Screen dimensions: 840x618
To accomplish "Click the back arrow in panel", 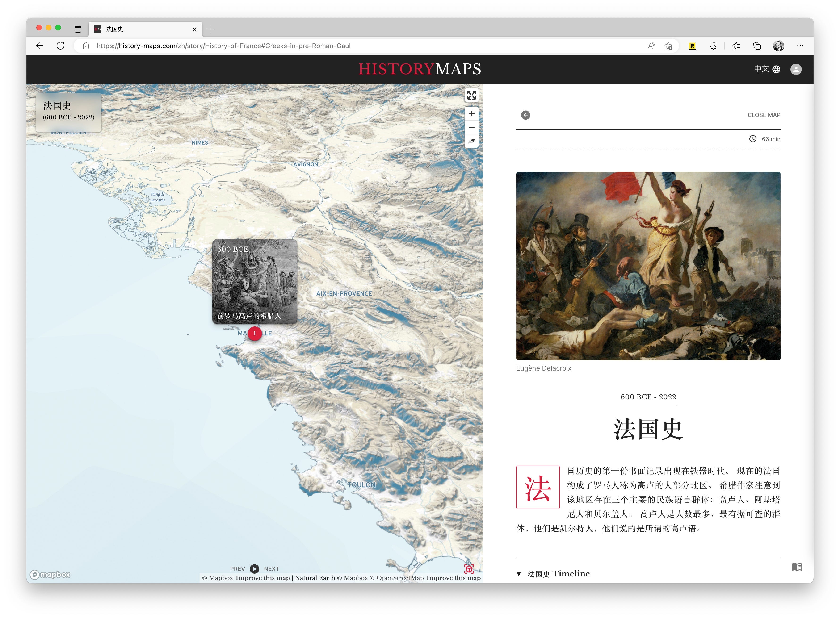I will 526,115.
